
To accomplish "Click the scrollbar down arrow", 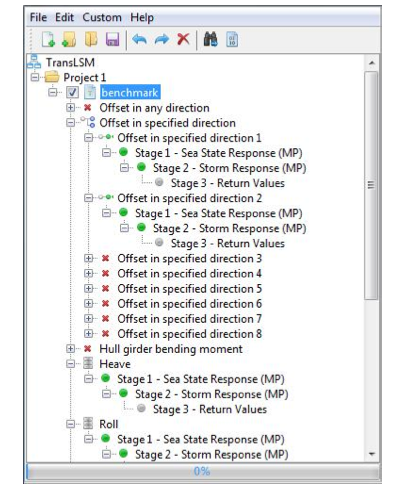I will pyautogui.click(x=372, y=454).
